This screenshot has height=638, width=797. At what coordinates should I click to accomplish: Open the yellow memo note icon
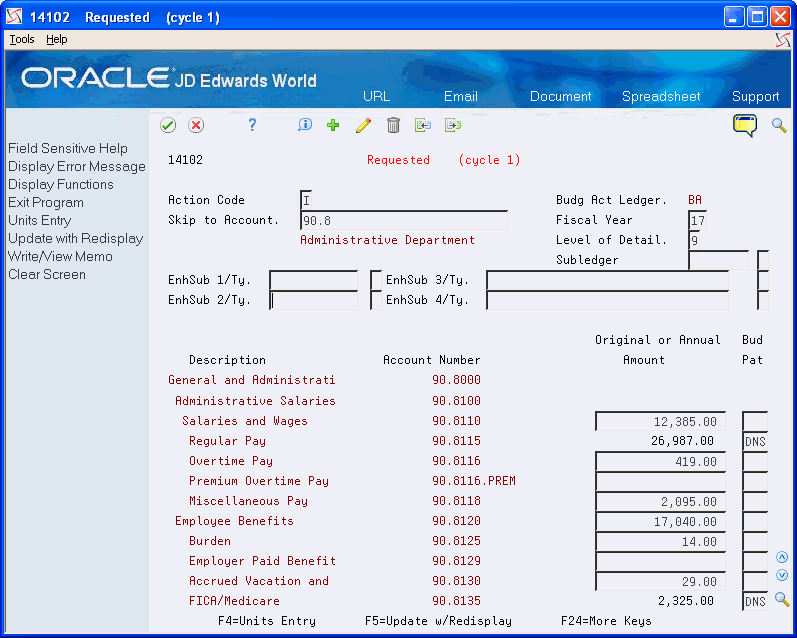point(745,125)
